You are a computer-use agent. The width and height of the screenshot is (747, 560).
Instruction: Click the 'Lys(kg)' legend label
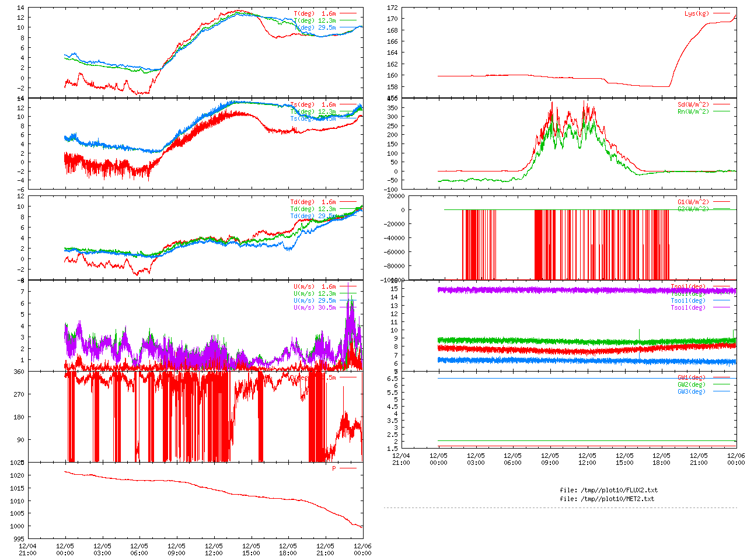tap(697, 13)
